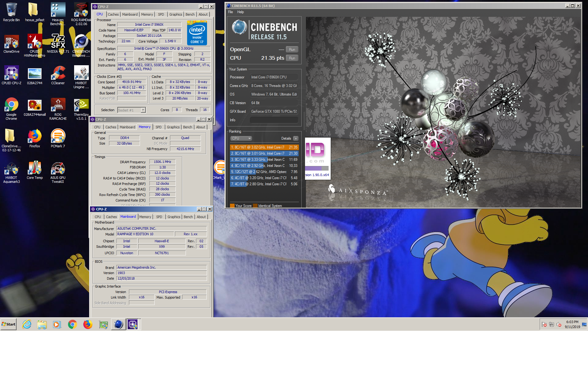This screenshot has width=588, height=392.
Task: Open the Recycle Bin desktop icon
Action: point(11,12)
